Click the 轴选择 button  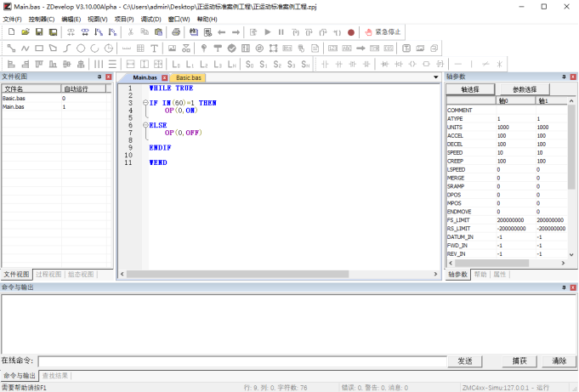pos(470,89)
